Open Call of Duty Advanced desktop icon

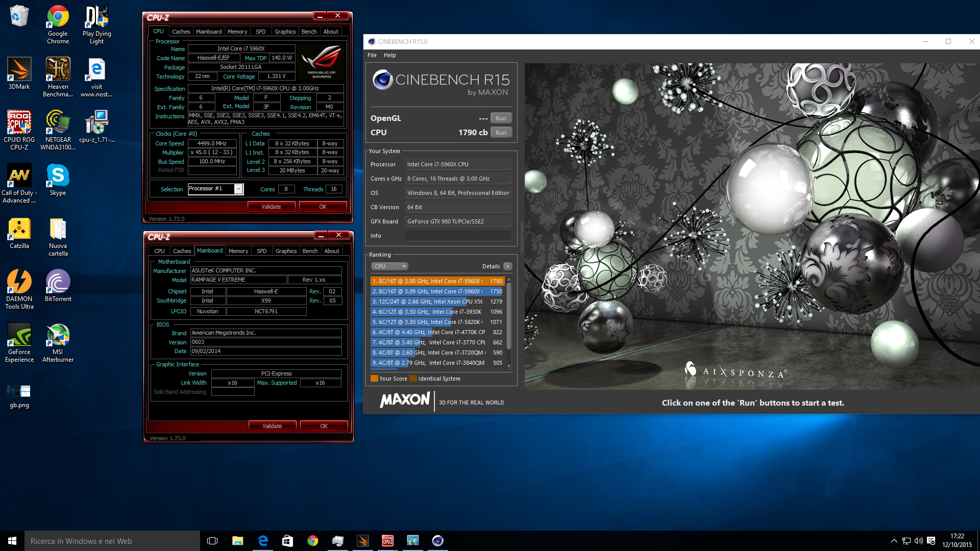coord(19,184)
